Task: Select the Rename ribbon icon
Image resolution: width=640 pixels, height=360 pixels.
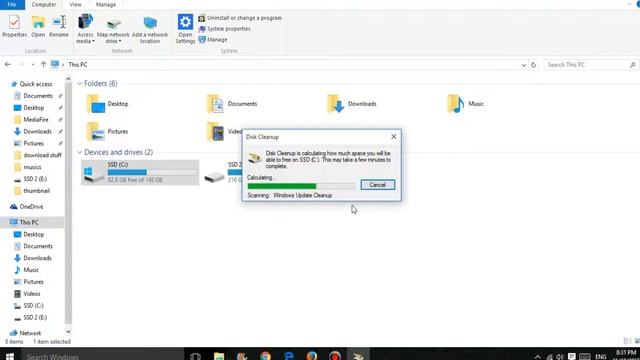Action: pos(59,26)
